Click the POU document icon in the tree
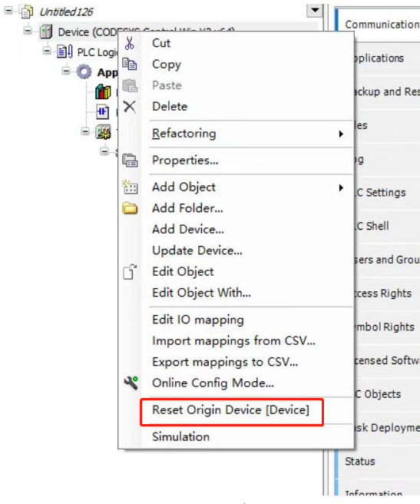The height and width of the screenshot is (504, 420). click(103, 112)
